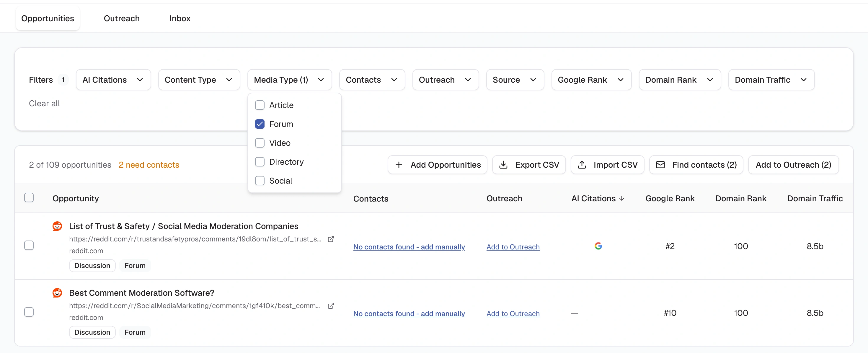868x353 pixels.
Task: Open the Google Rank filter dropdown
Action: 591,80
